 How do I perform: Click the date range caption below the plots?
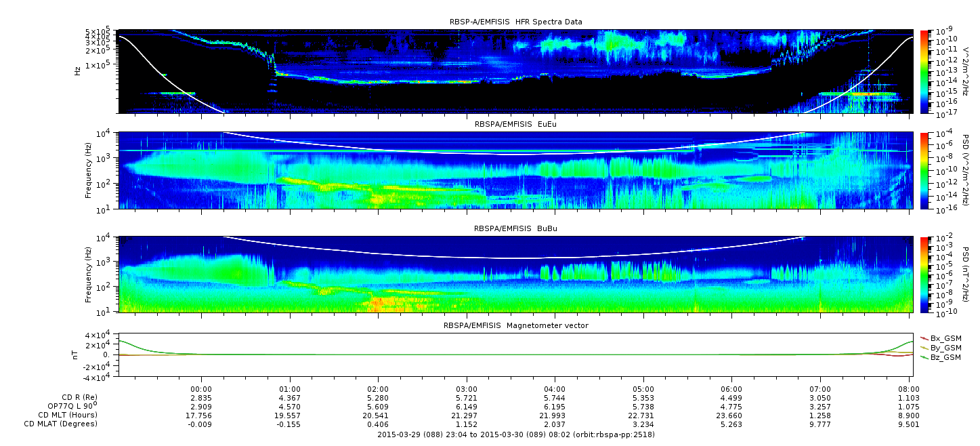click(515, 434)
